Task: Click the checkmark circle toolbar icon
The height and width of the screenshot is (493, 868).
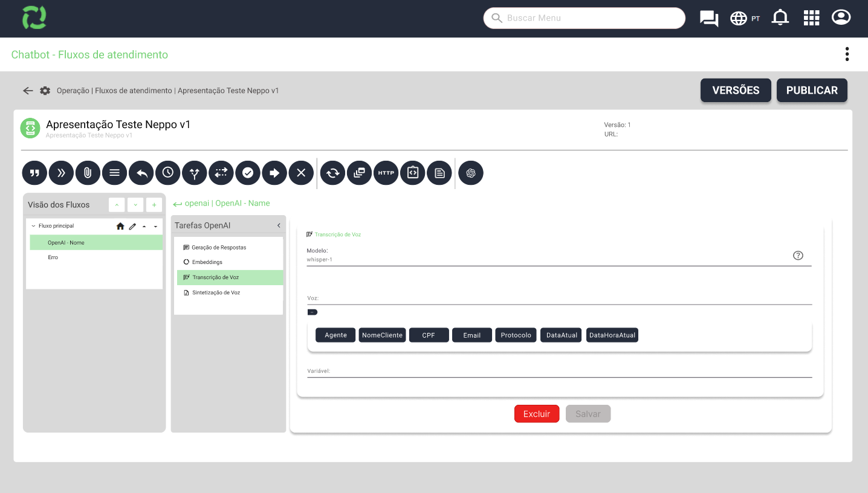Action: click(248, 173)
